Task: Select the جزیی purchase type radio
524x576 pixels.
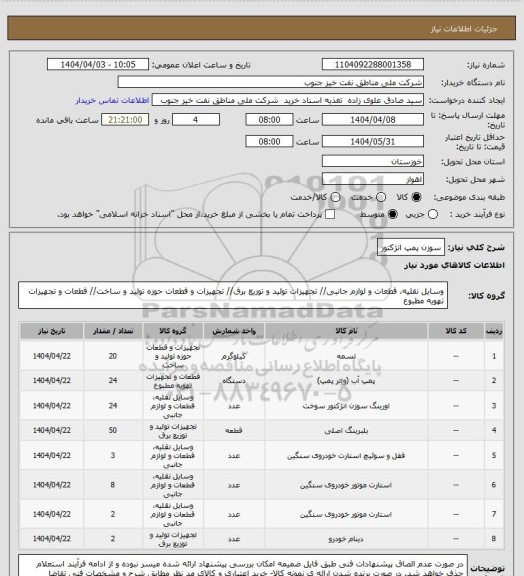Action: click(433, 214)
